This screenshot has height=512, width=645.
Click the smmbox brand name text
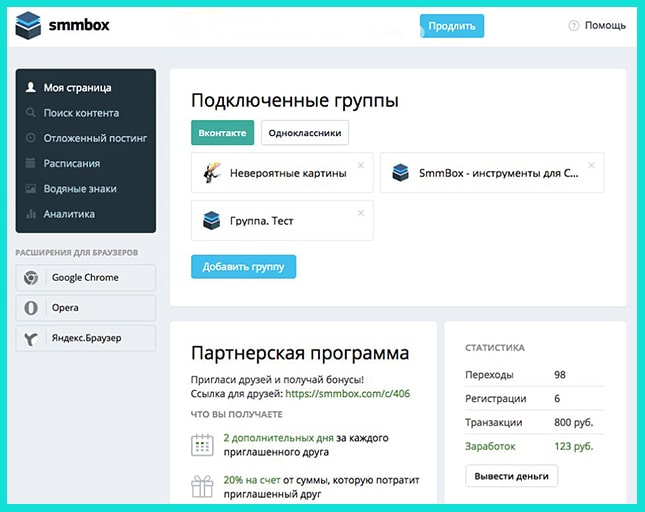tap(79, 25)
